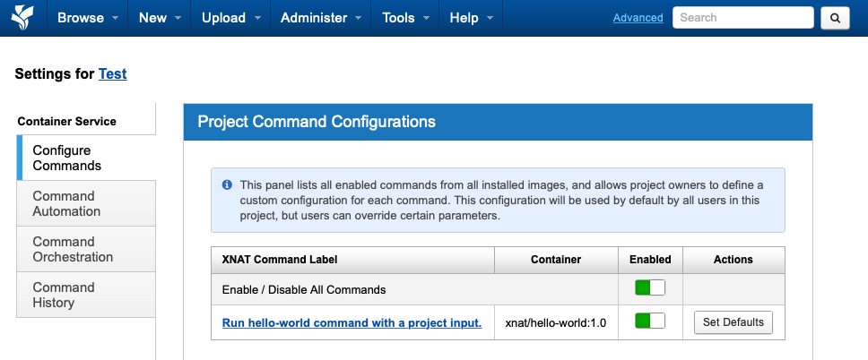This screenshot has width=868, height=360.
Task: Select the Configure Commands tab
Action: [86, 158]
